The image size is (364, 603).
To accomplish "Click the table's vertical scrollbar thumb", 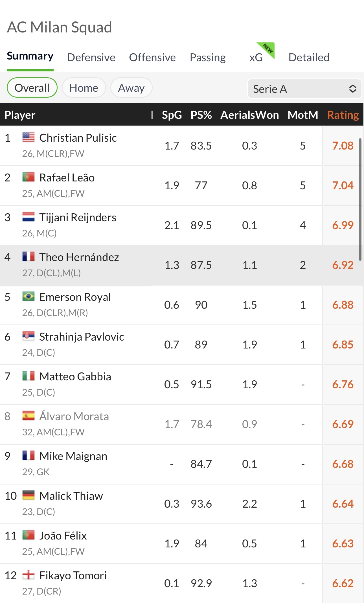I will click(360, 199).
